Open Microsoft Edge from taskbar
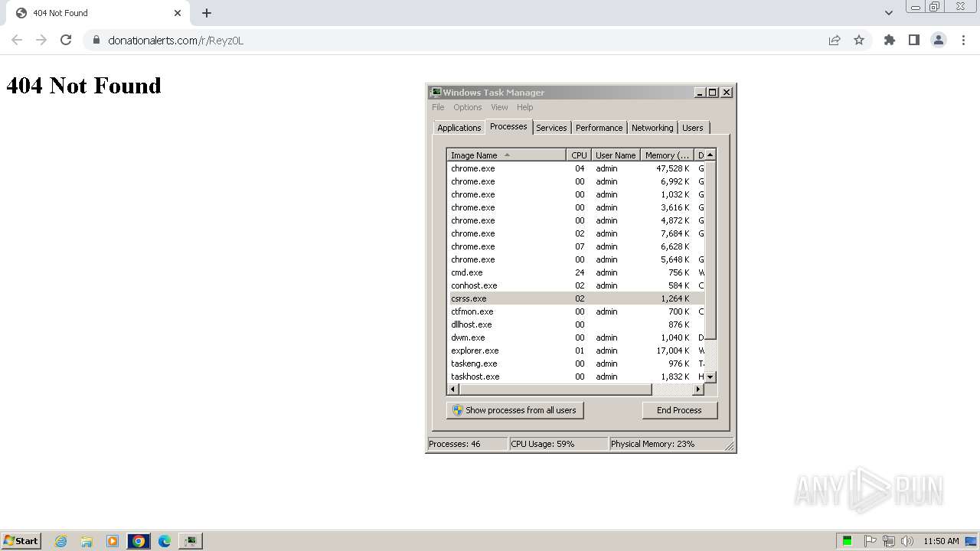Screen dimensions: 980x551 165,541
